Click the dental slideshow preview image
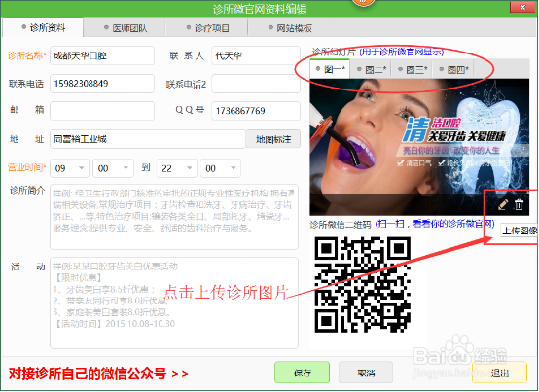This screenshot has width=539, height=392. tap(419, 147)
